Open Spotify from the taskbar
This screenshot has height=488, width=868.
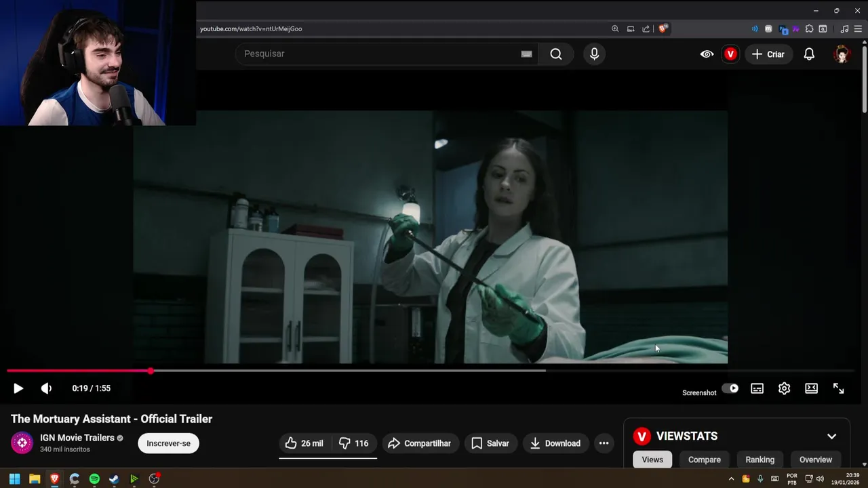point(94,479)
